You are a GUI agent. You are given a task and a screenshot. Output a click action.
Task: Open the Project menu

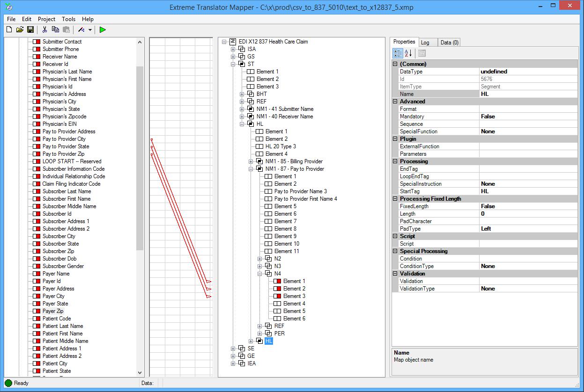[46, 19]
